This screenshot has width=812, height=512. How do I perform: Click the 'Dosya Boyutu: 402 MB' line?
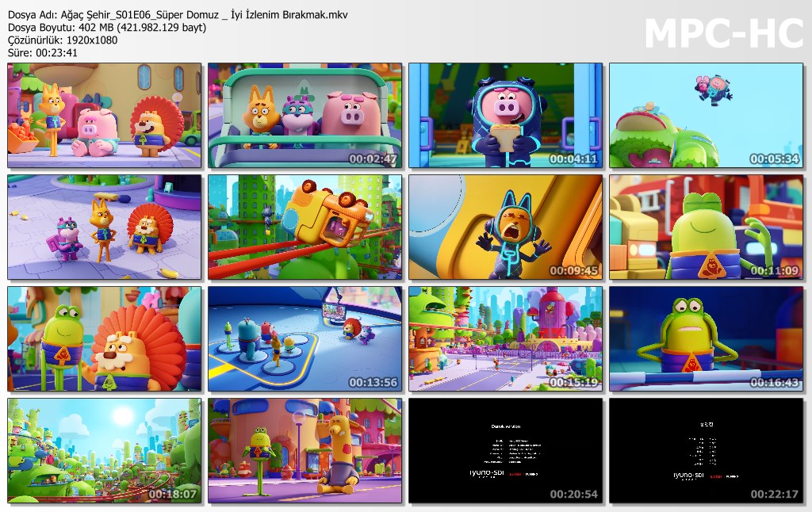[x=107, y=27]
